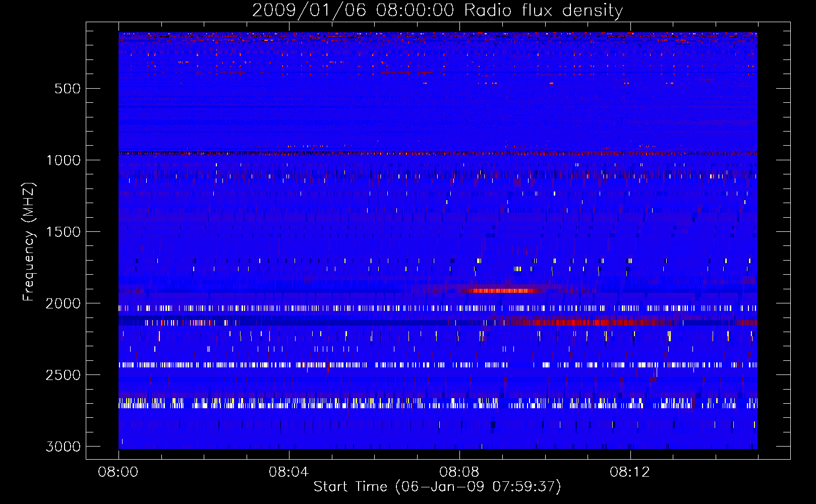816x504 pixels.
Task: Select the 08:04 time tick label
Action: coord(288,472)
